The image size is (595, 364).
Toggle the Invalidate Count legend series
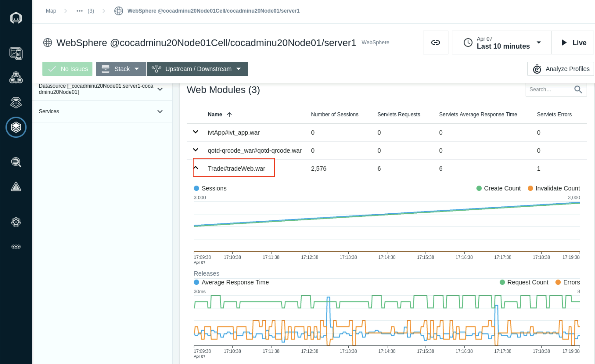[x=554, y=188]
